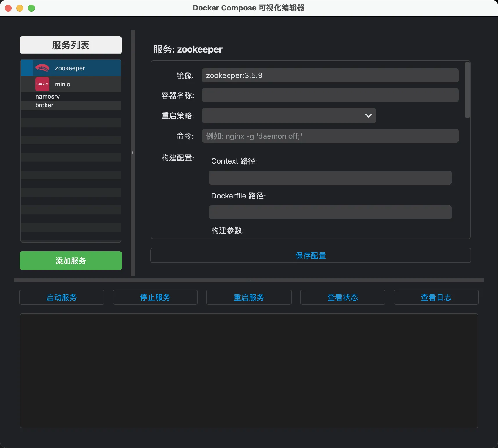498x448 pixels.
Task: Click the 服务列表 header button
Action: (x=71, y=45)
